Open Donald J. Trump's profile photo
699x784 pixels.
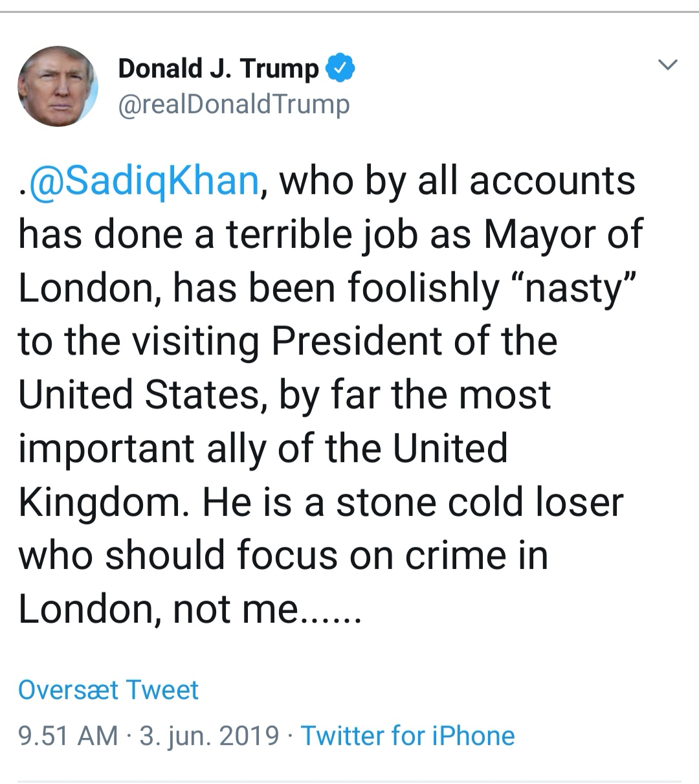click(x=58, y=85)
